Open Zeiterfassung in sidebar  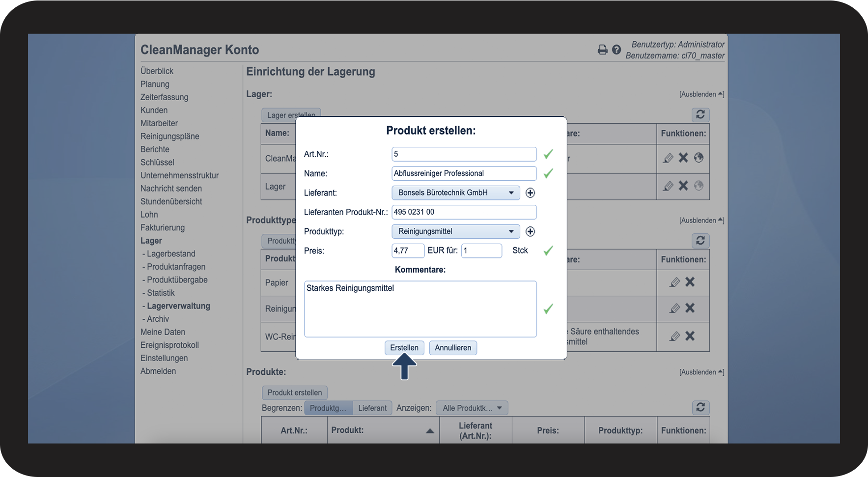164,97
